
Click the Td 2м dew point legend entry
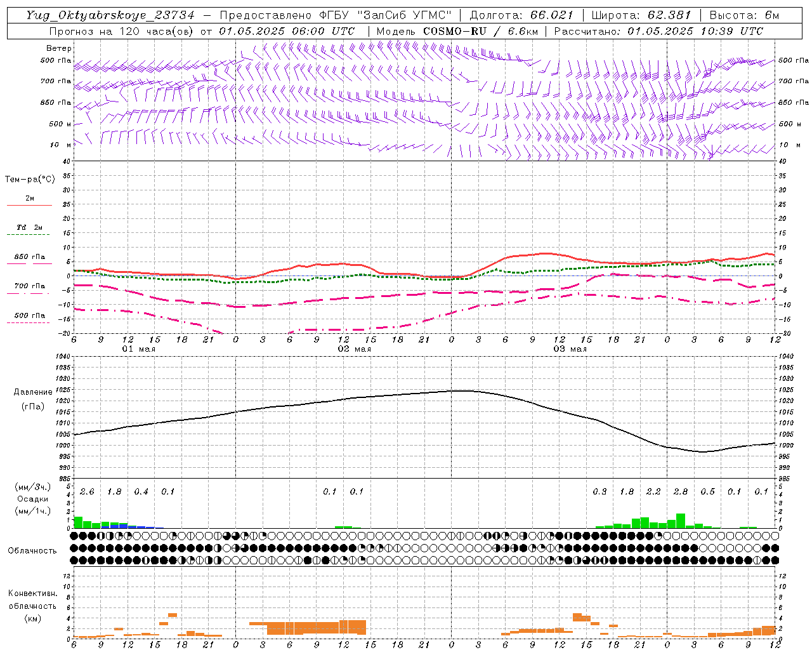click(29, 227)
